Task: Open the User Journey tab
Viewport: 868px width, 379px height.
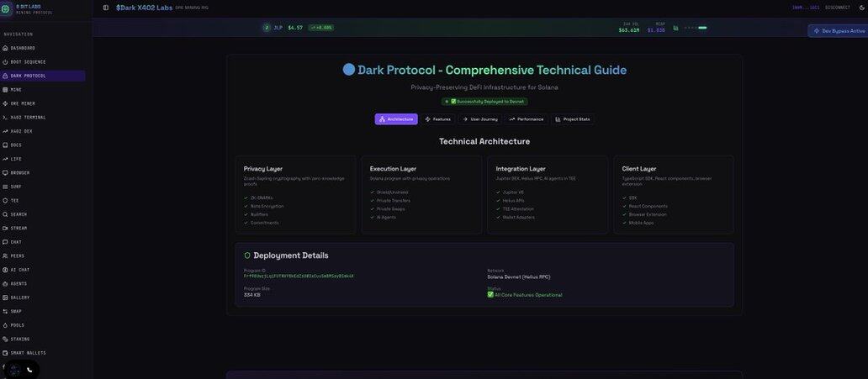Action: [479, 119]
